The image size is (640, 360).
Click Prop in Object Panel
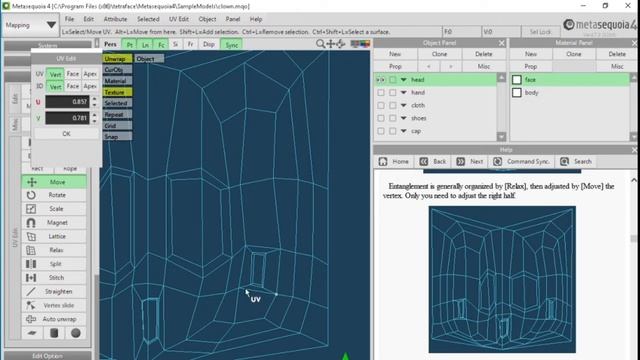395,67
